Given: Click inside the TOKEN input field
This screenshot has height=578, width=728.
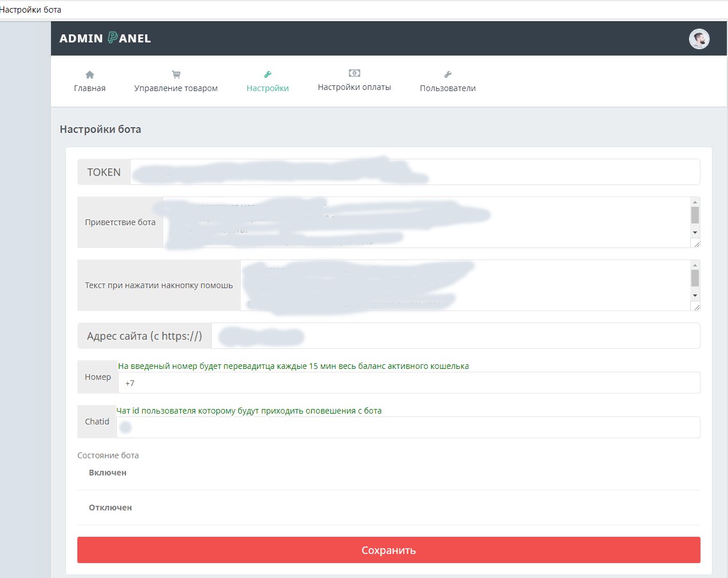Looking at the screenshot, I should (401, 172).
